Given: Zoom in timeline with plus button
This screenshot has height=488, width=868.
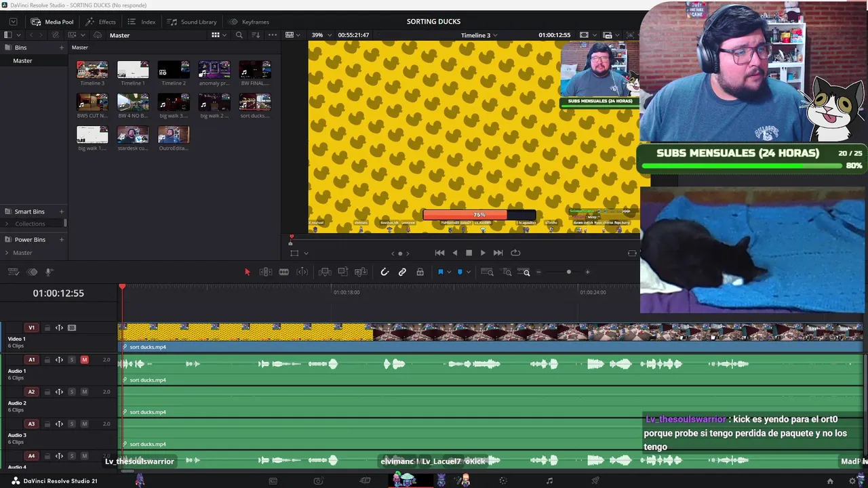Looking at the screenshot, I should pos(587,272).
